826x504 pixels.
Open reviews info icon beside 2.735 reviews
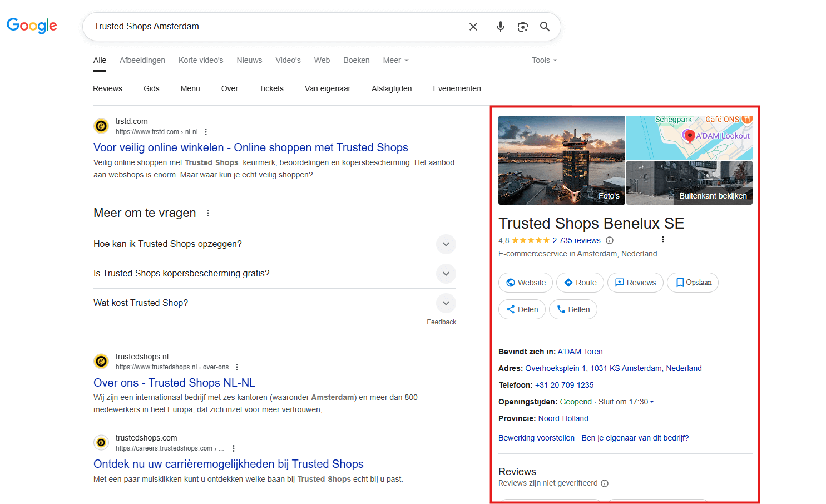pyautogui.click(x=610, y=240)
